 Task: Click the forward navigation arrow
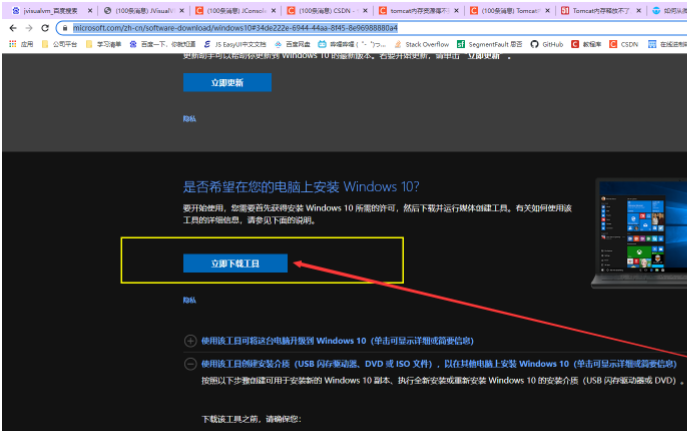coord(29,28)
